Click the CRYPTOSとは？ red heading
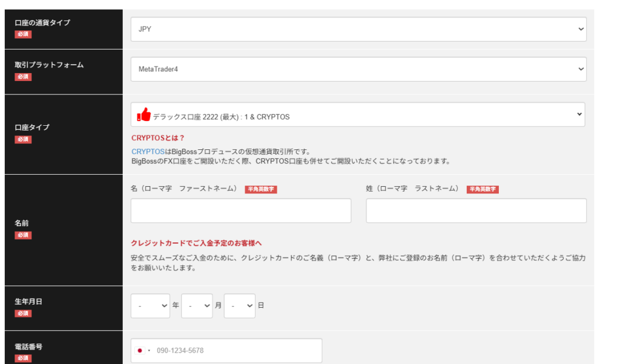The height and width of the screenshot is (364, 620). (x=158, y=138)
